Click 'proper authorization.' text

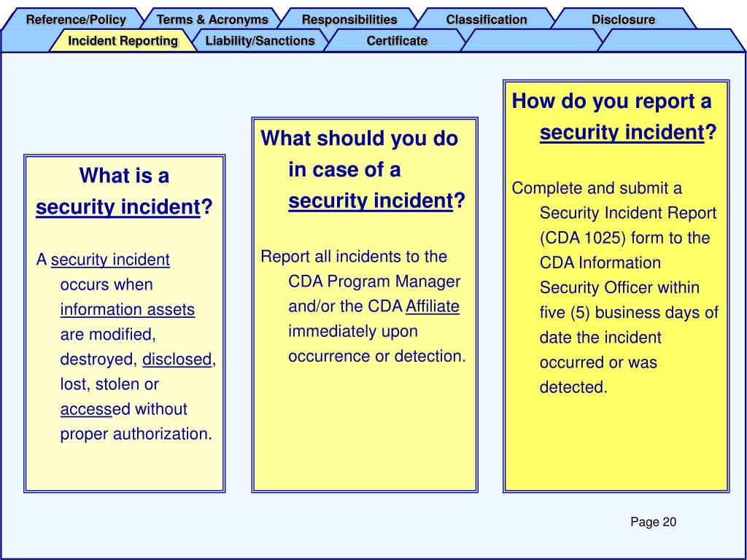136,434
